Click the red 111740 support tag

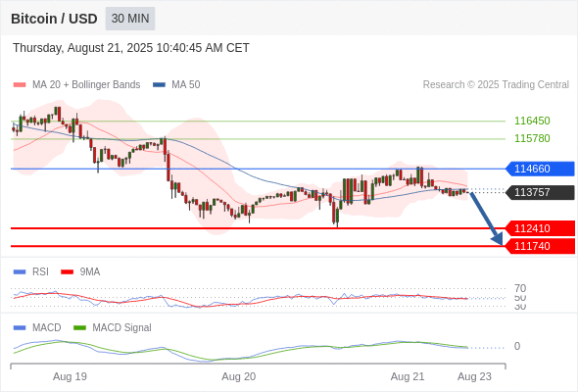540,246
